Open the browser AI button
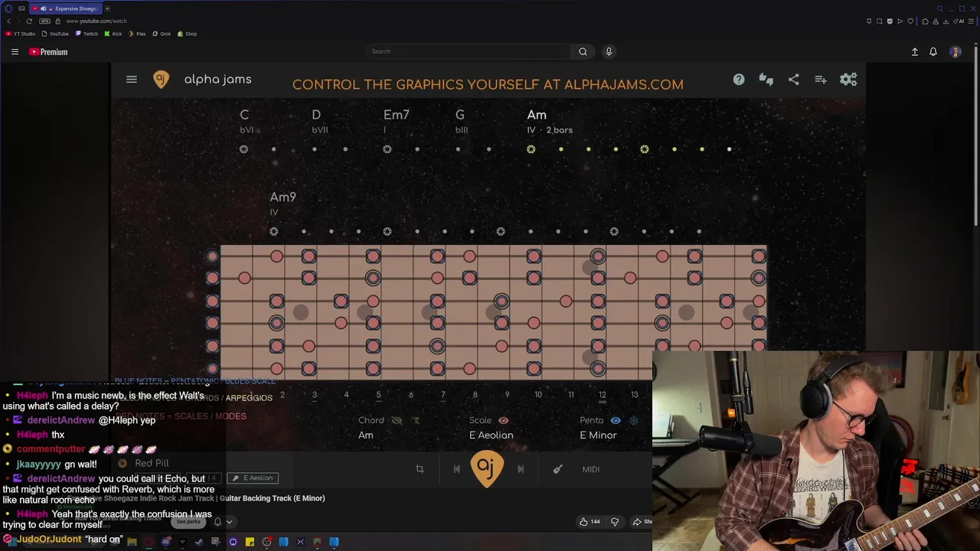980x551 pixels. click(960, 21)
